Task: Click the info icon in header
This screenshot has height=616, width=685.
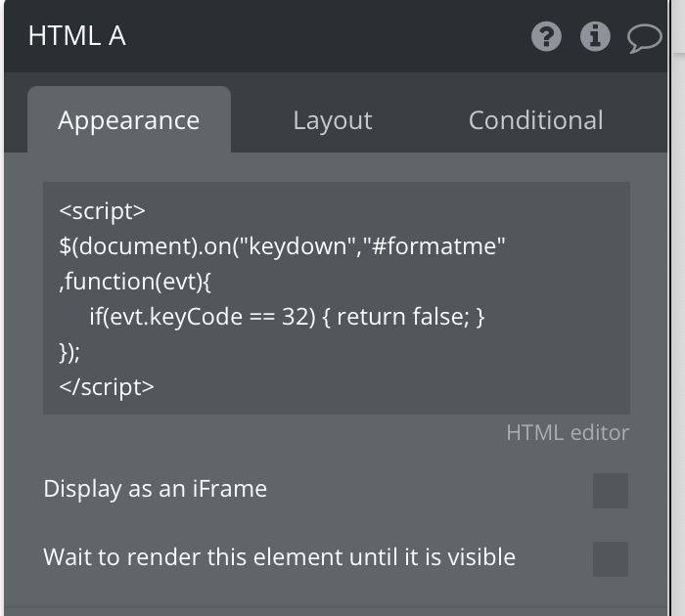Action: tap(595, 37)
